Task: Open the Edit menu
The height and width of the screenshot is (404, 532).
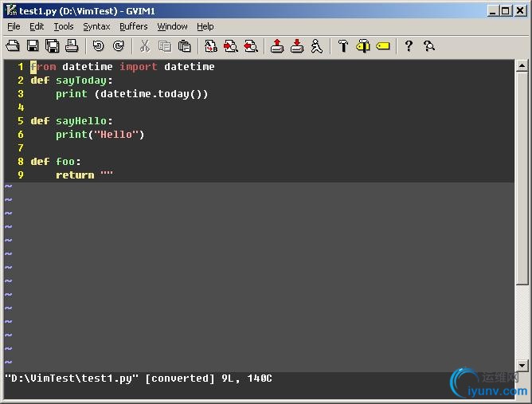Action: click(x=37, y=26)
